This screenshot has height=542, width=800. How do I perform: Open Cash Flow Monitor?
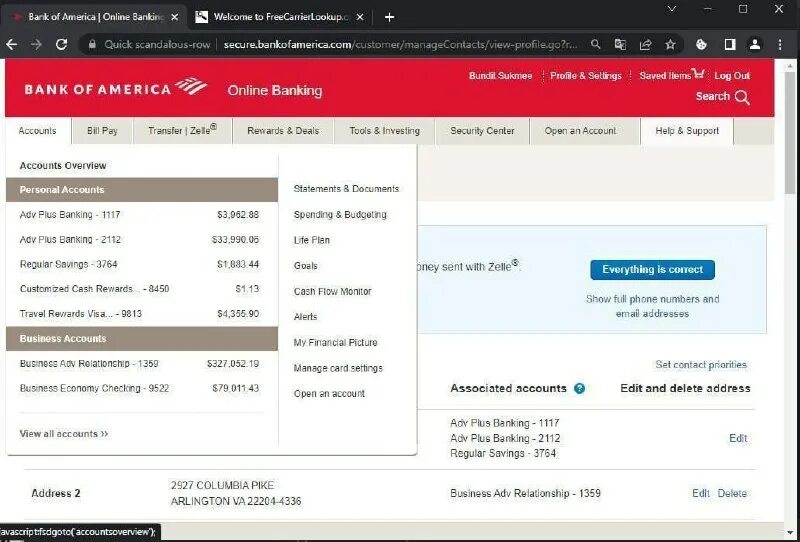click(x=333, y=291)
